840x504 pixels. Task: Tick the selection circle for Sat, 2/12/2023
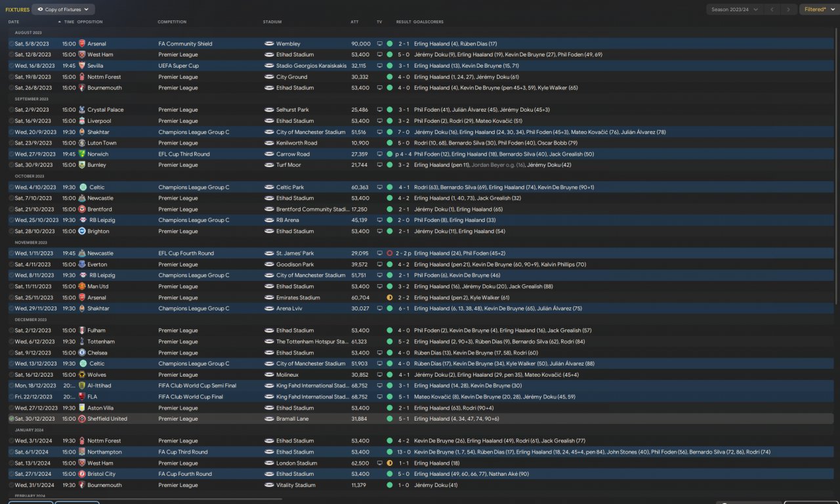(x=11, y=330)
